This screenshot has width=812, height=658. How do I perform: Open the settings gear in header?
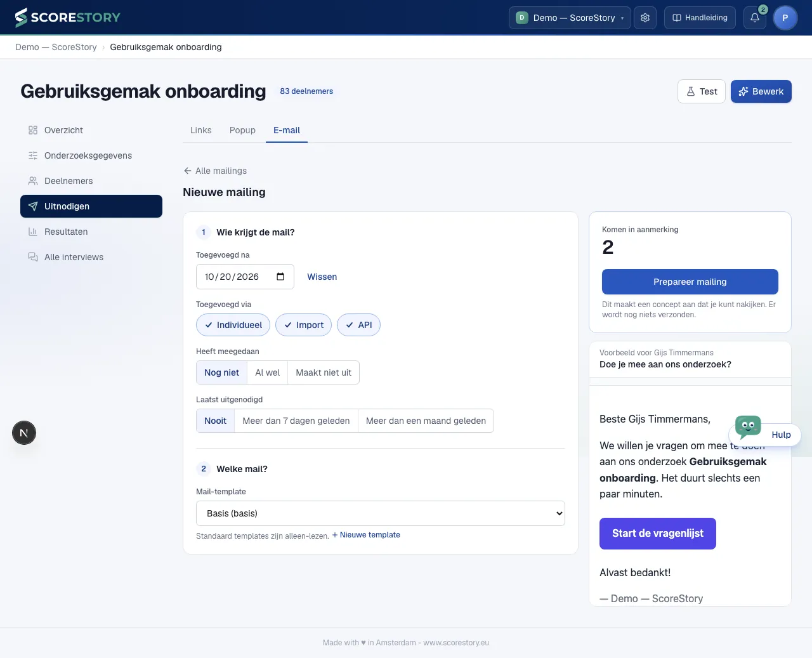(x=645, y=18)
